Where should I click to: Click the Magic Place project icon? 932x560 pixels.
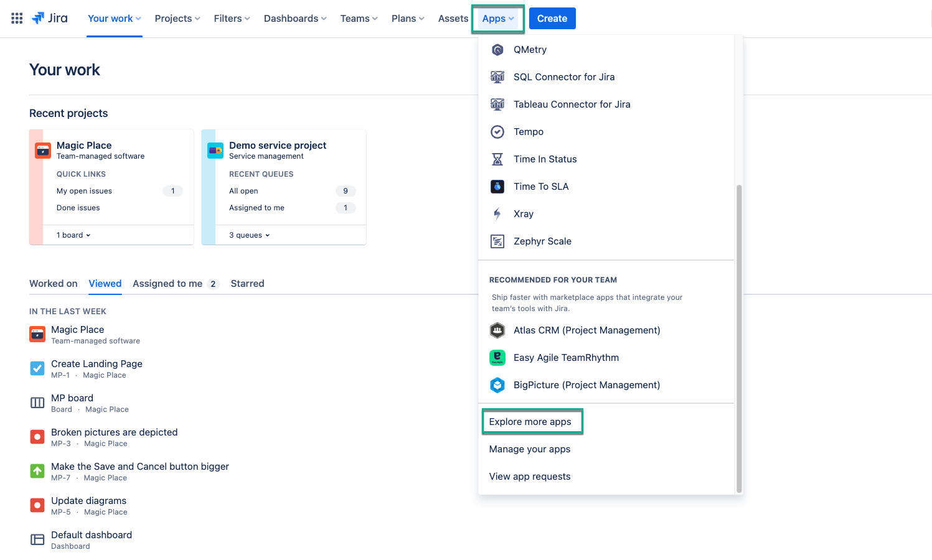click(x=42, y=150)
